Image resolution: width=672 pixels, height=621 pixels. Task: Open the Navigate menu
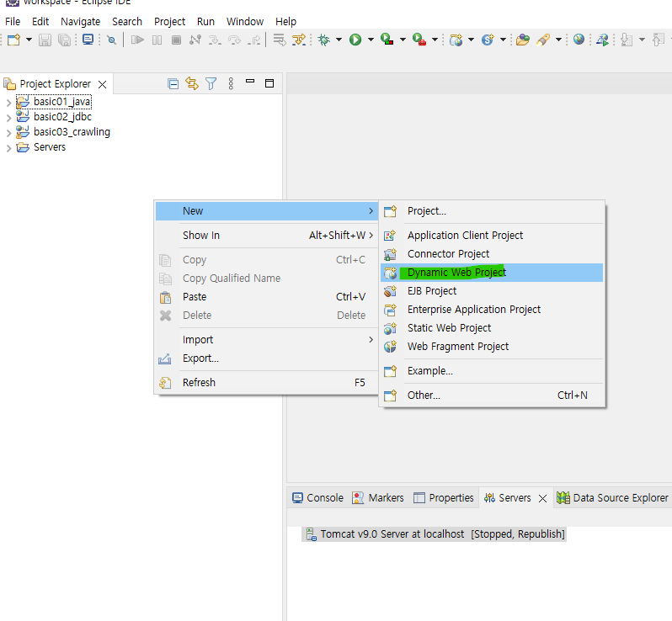[x=80, y=21]
